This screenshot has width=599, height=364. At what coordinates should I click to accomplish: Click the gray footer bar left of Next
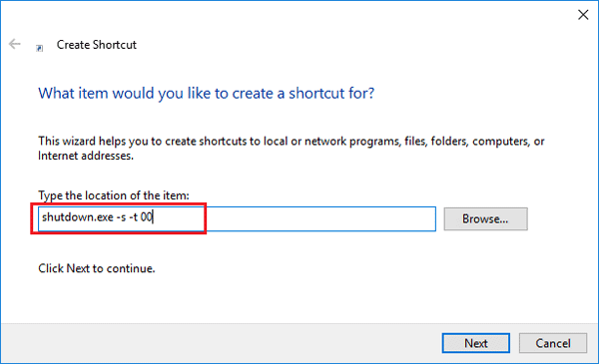[222, 343]
